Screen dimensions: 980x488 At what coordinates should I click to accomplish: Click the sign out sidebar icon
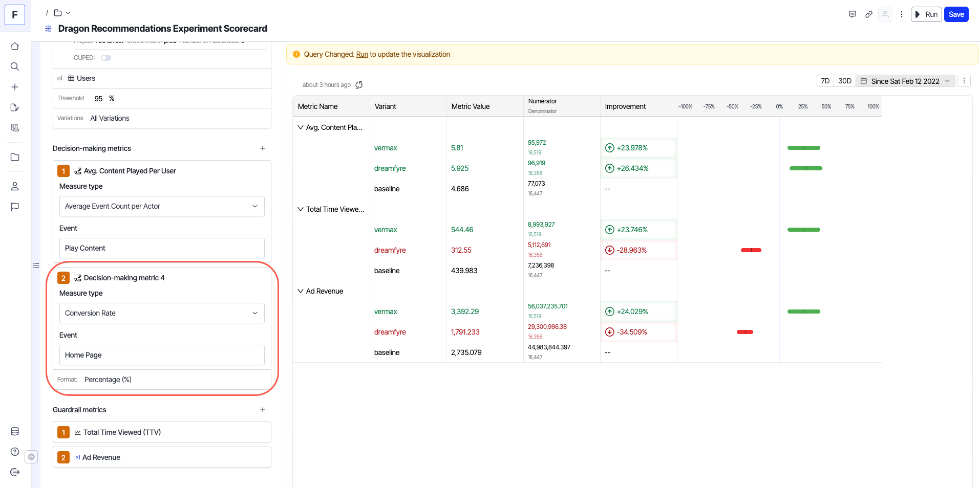pyautogui.click(x=15, y=472)
